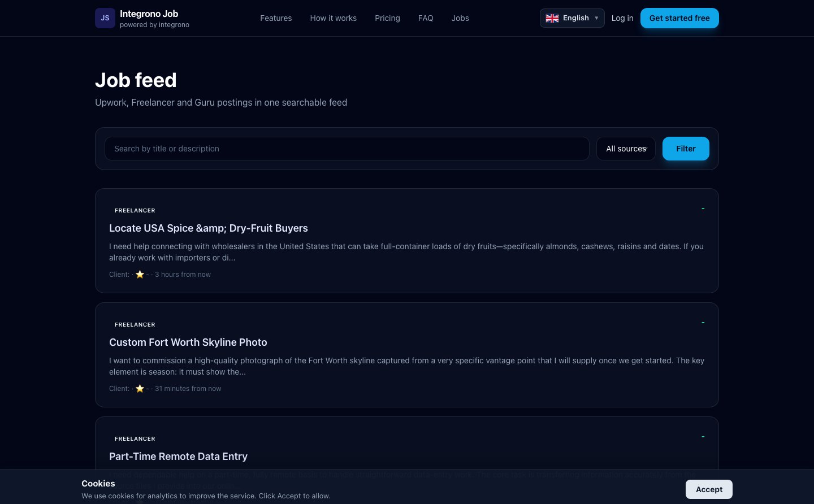814x504 pixels.
Task: Click the JS logo icon
Action: pos(105,18)
